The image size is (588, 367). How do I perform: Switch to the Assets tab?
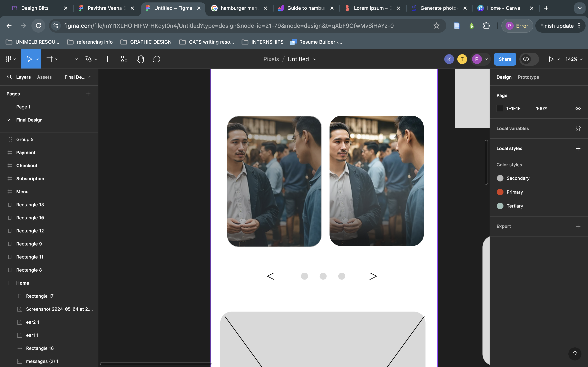point(44,77)
